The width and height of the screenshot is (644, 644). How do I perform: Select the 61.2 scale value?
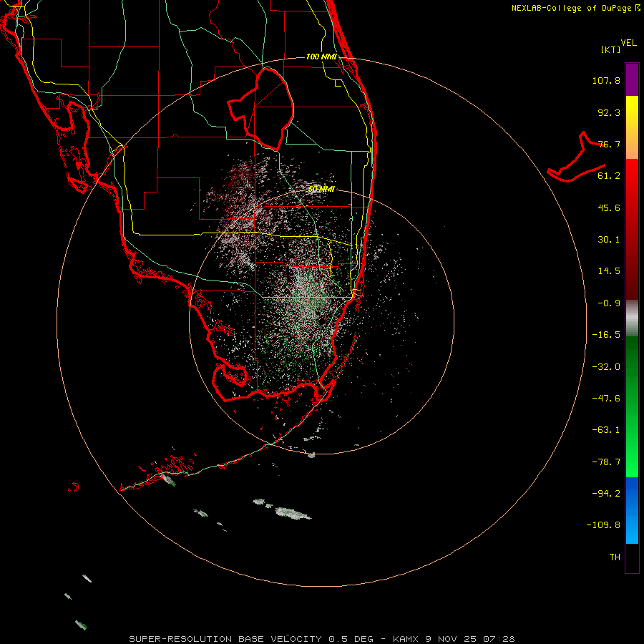click(609, 176)
